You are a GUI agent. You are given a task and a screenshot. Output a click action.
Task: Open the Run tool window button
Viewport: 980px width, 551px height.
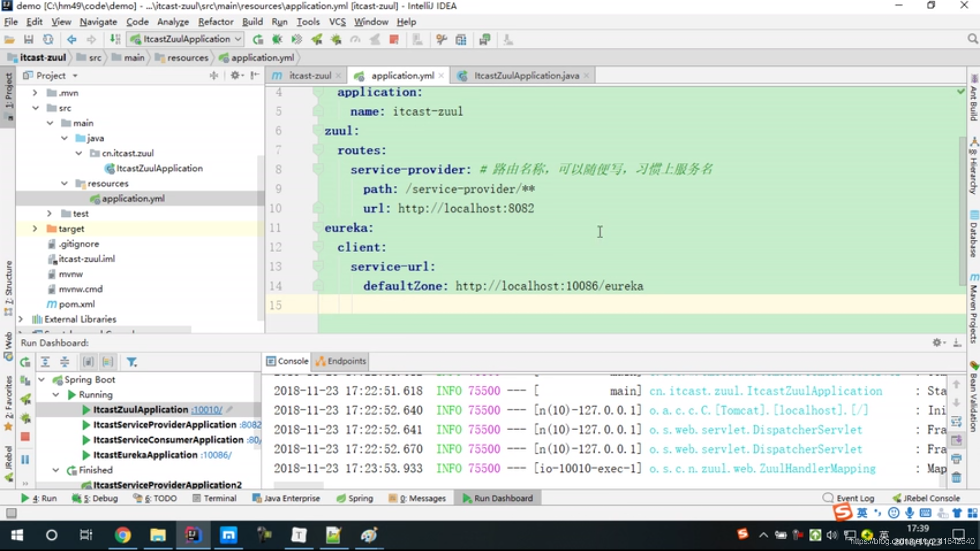39,498
